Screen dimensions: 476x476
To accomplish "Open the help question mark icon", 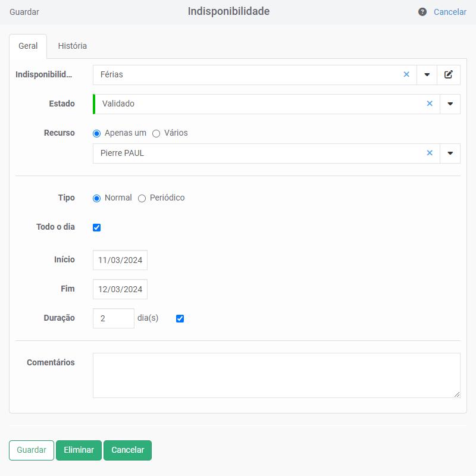I will [422, 12].
